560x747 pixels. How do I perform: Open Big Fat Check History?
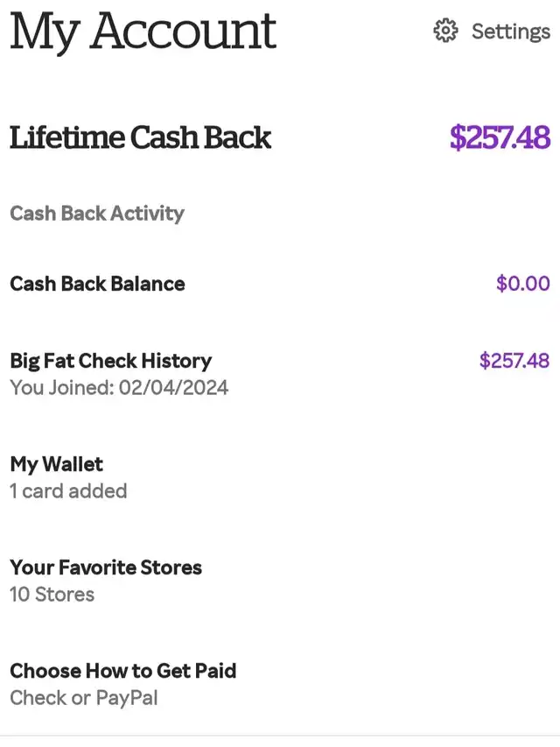(110, 361)
